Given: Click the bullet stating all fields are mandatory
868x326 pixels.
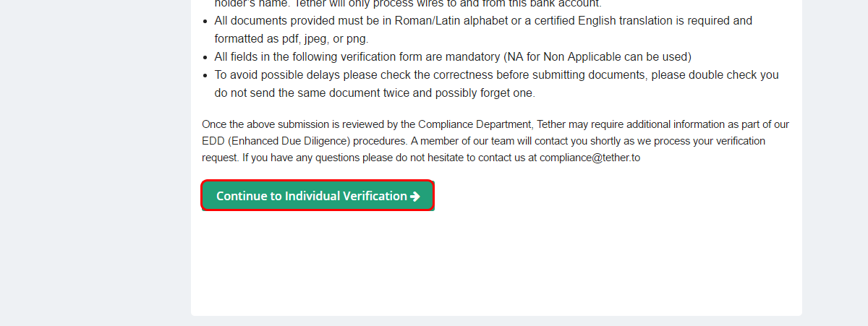Looking at the screenshot, I should [362, 57].
